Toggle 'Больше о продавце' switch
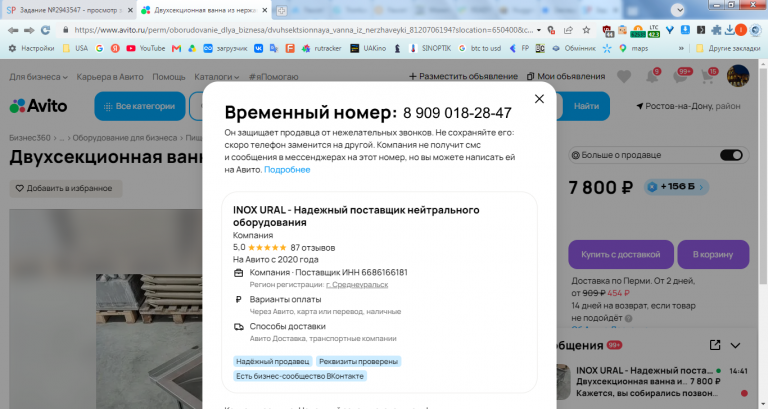The height and width of the screenshot is (409, 768). click(731, 155)
